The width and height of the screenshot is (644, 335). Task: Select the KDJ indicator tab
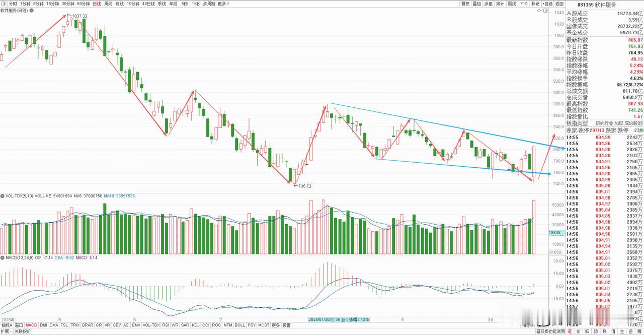(x=196, y=325)
